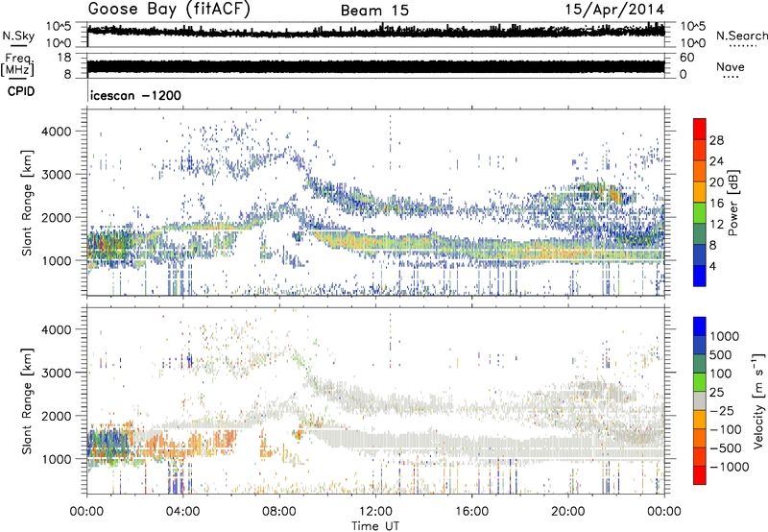The width and height of the screenshot is (768, 532).
Task: Click the date '15/Apr/2014'
Action: (x=615, y=10)
